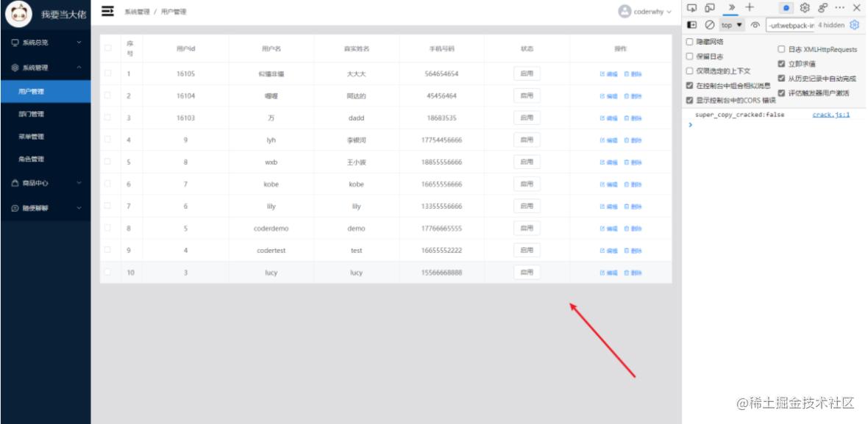Click 启用 status button for user lucy
Screen dimensions: 868x424
[x=526, y=272]
